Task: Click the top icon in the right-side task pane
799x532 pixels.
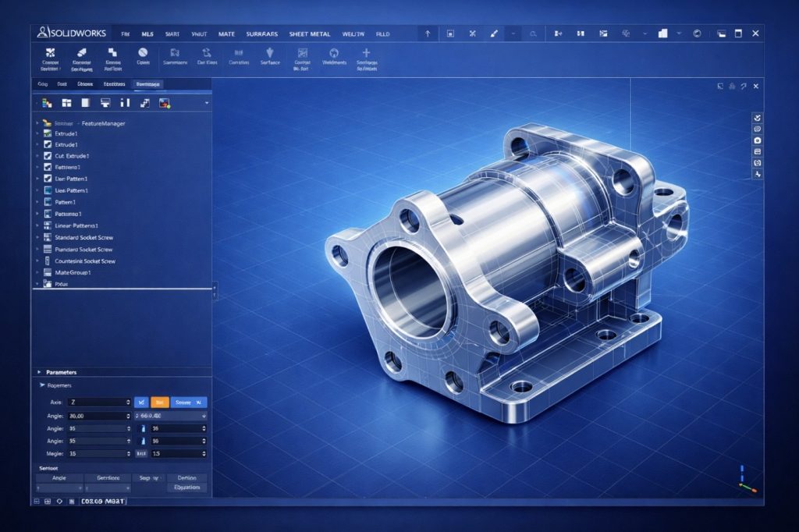Action: tap(757, 117)
